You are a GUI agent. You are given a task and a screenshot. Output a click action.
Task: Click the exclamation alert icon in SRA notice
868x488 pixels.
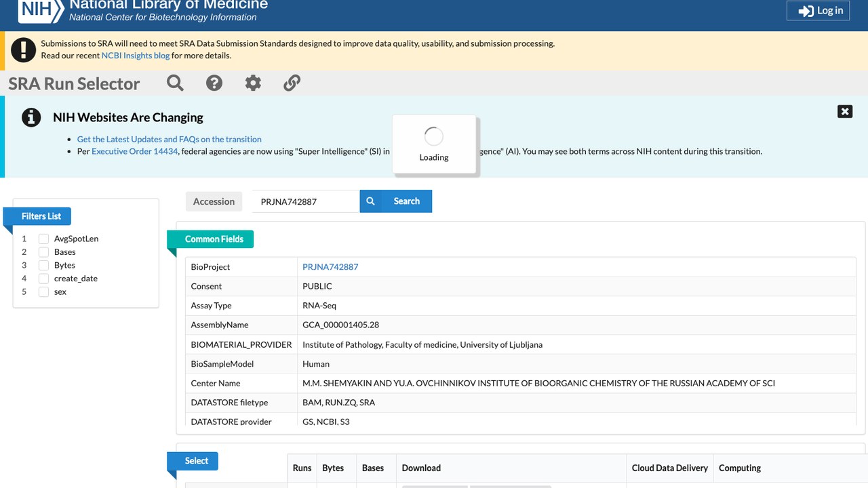coord(24,49)
